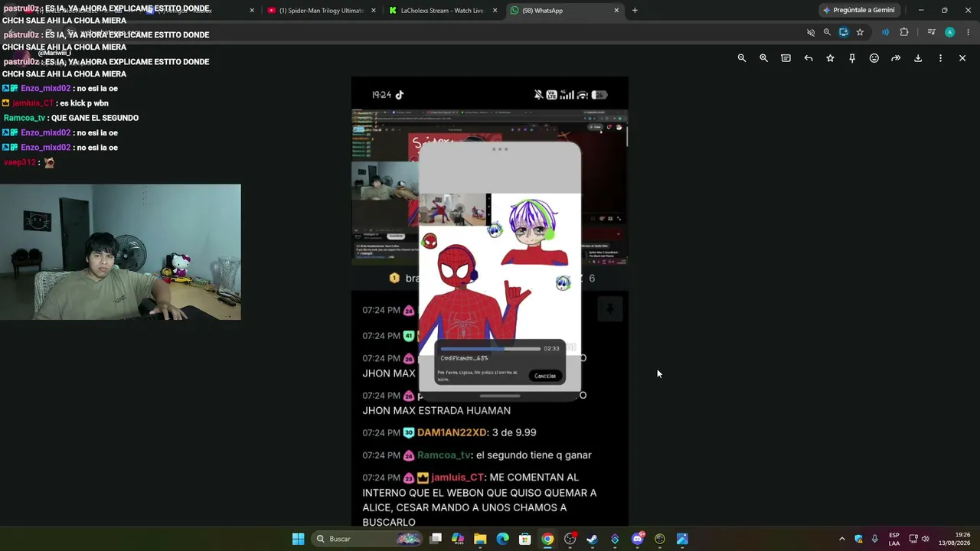Click the microphone tray icon

pyautogui.click(x=874, y=539)
